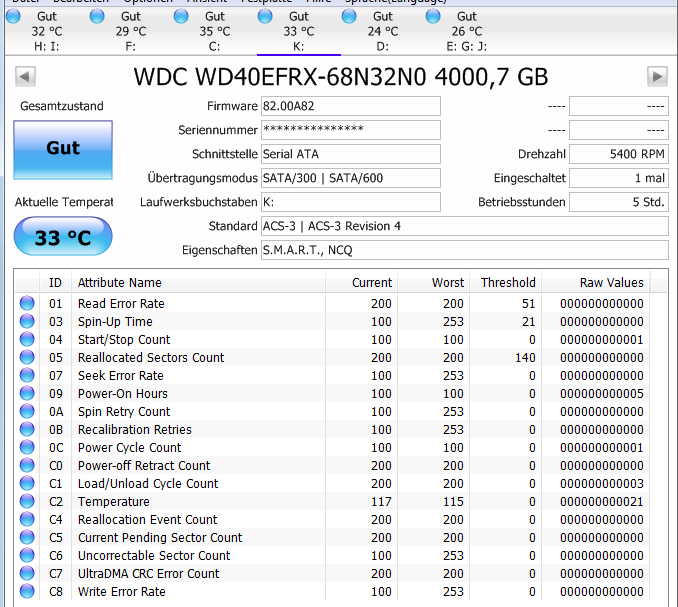This screenshot has height=607, width=678.
Task: Click the Standard ACS-3 Revision 4 field
Action: pos(465,226)
